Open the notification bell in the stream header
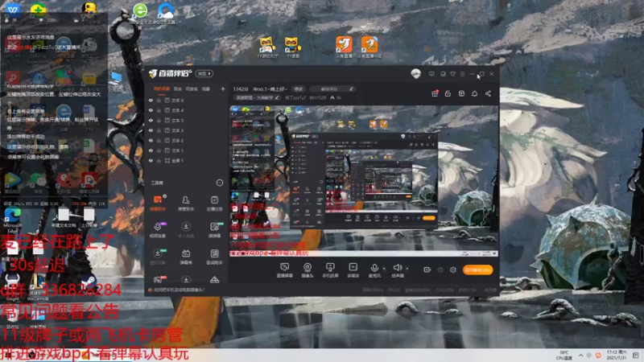The height and width of the screenshot is (362, 644). point(474,93)
